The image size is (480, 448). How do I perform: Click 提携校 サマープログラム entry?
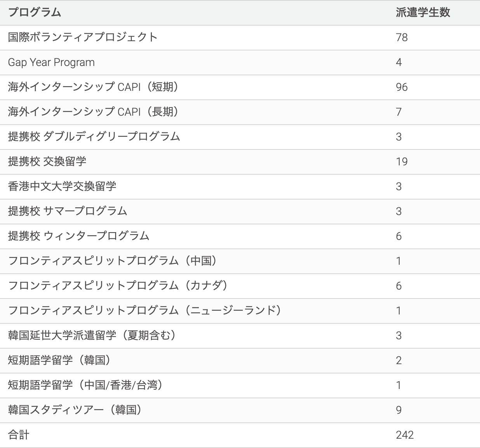point(68,211)
